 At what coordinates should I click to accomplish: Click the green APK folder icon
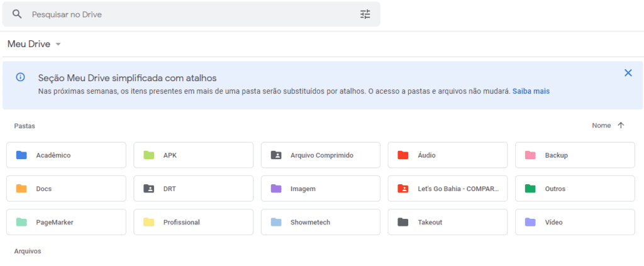pyautogui.click(x=148, y=155)
